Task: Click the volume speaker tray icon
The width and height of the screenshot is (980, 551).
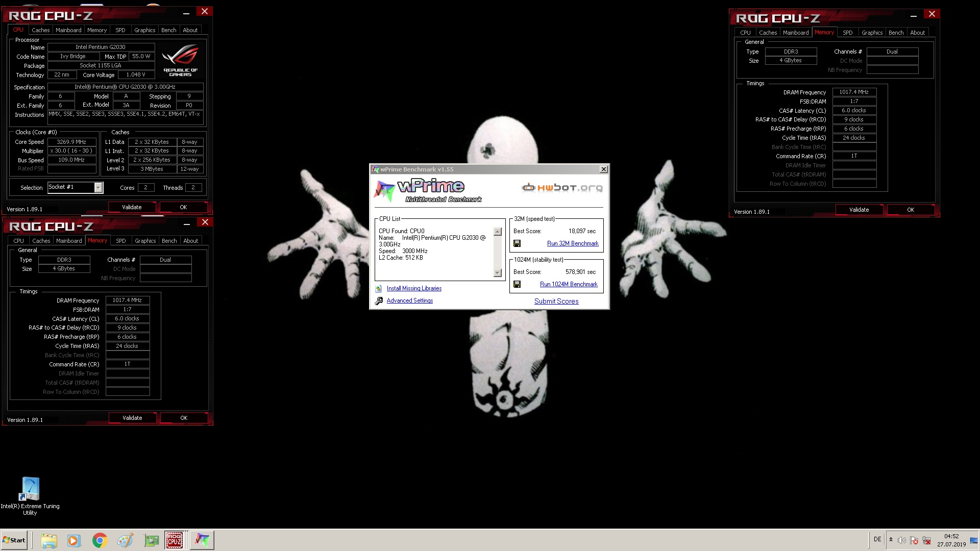Action: (x=902, y=540)
